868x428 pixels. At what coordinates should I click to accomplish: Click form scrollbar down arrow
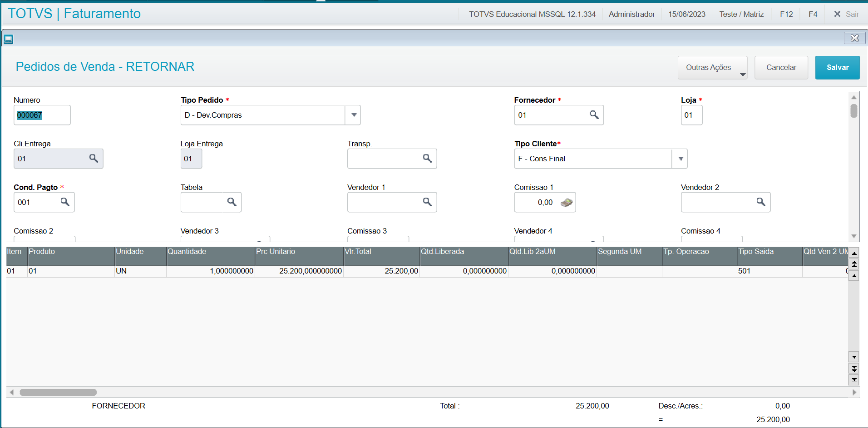(854, 236)
